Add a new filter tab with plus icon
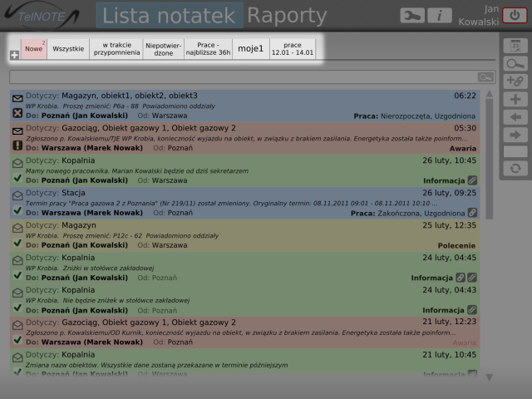The image size is (532, 399). 14,55
